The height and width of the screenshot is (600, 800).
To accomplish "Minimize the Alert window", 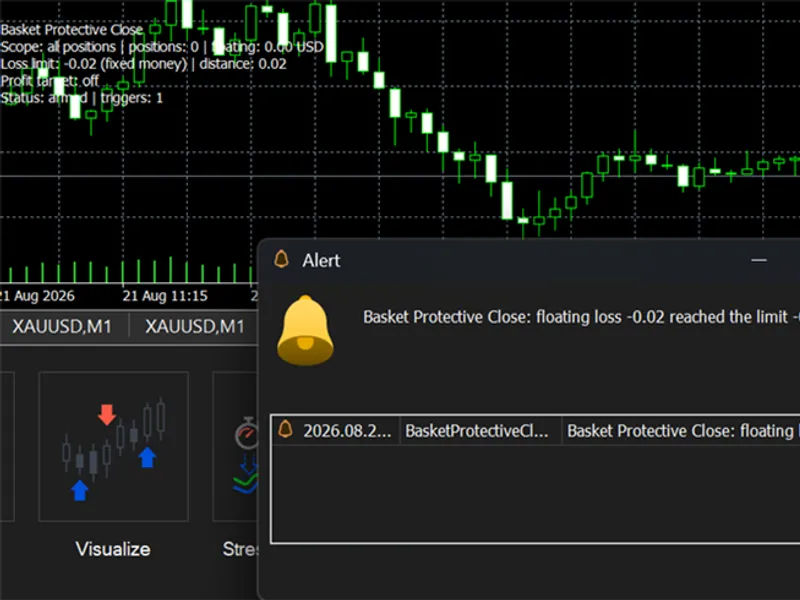I will tap(759, 260).
